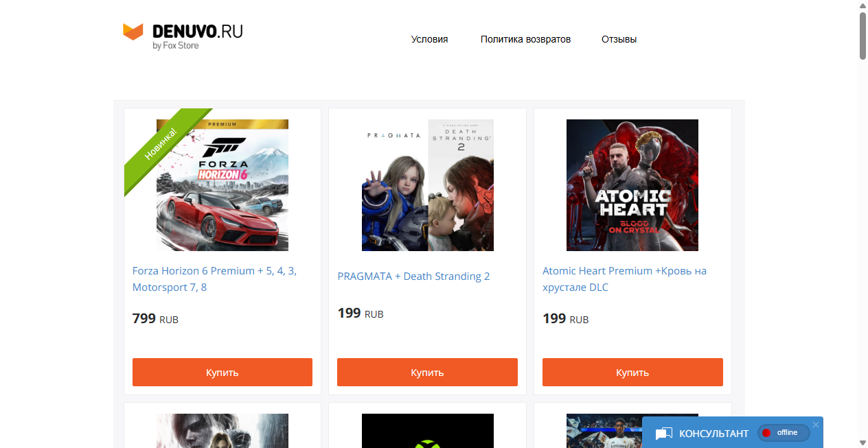The image size is (868, 448).
Task: Open the PRAGMATA + Death Stranding 2 cover image
Action: coord(427,185)
